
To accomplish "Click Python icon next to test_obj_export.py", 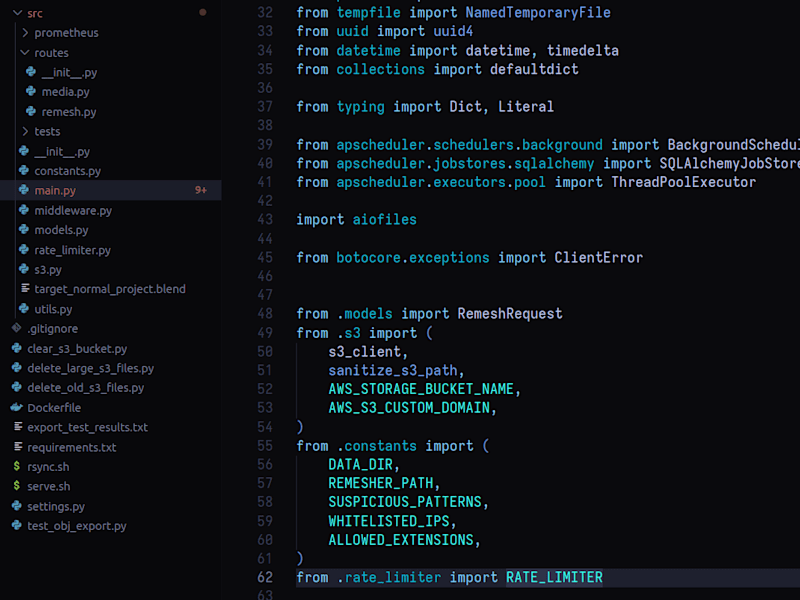I will (x=17, y=525).
